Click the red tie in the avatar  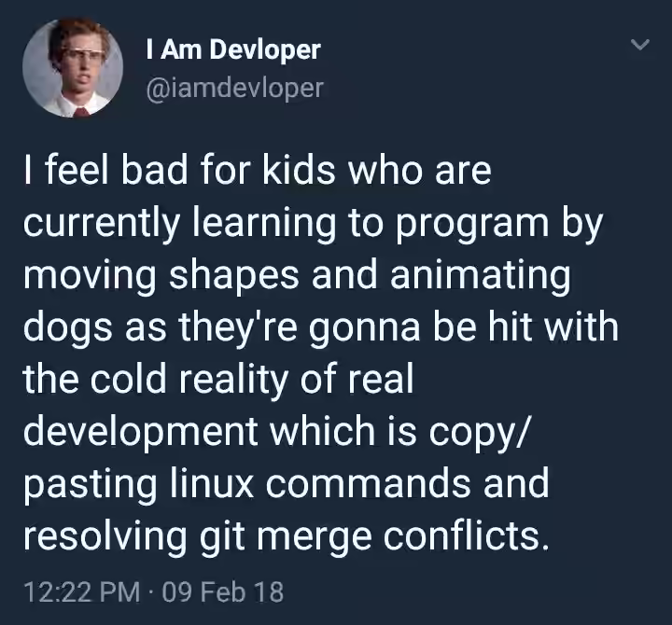80,112
